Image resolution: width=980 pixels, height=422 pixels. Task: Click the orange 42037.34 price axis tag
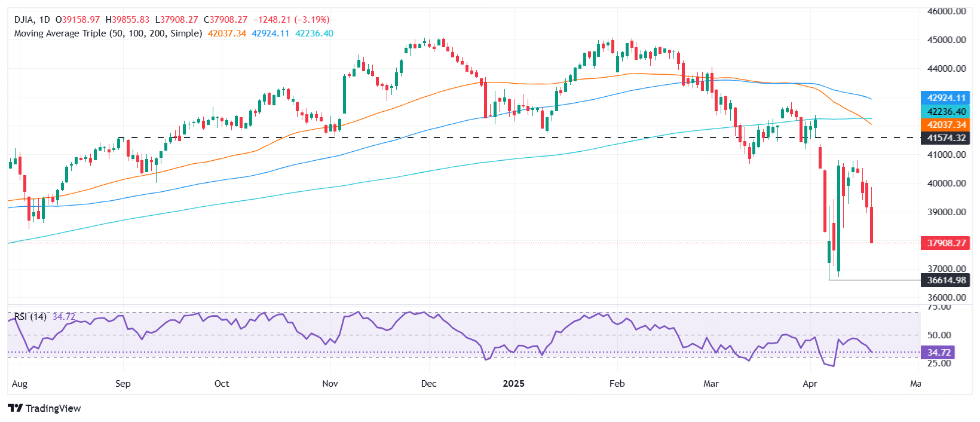(947, 125)
